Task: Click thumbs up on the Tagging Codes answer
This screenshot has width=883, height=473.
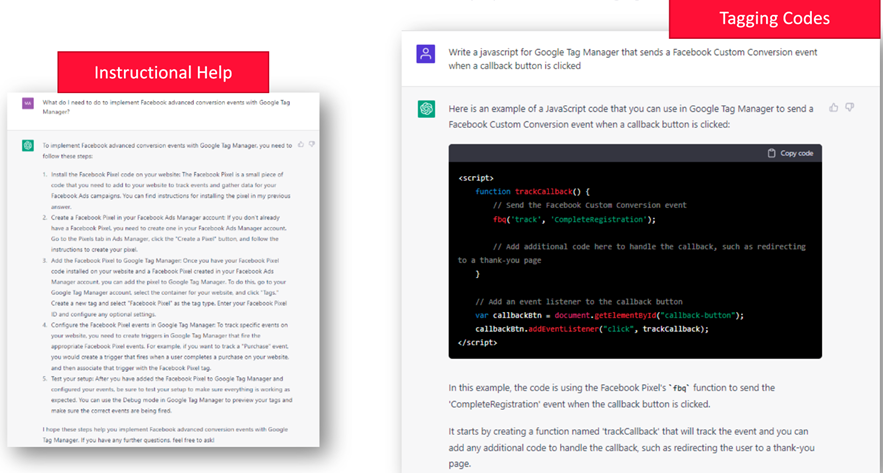Action: tap(833, 107)
